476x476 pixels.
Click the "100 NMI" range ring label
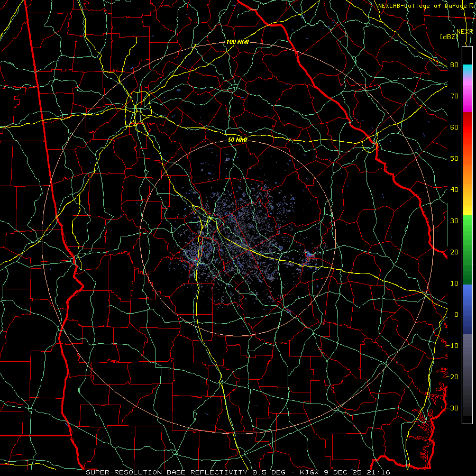click(237, 42)
